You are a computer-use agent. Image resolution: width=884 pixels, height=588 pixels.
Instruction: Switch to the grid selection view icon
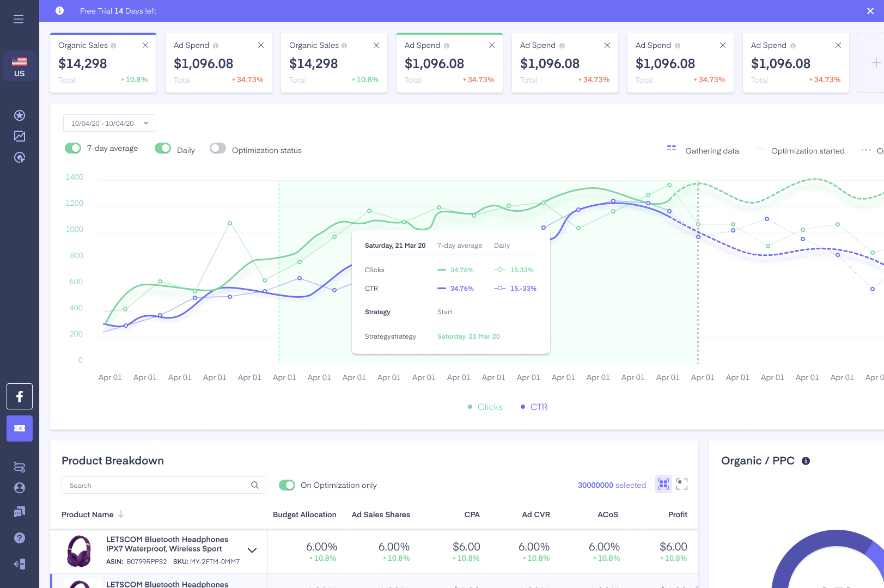coord(663,483)
